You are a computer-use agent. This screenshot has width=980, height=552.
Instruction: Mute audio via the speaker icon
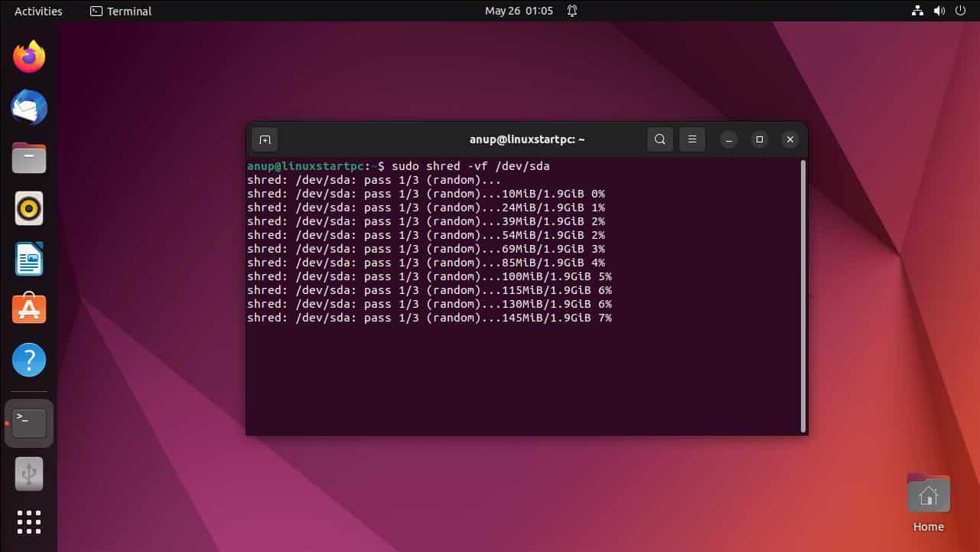[937, 11]
